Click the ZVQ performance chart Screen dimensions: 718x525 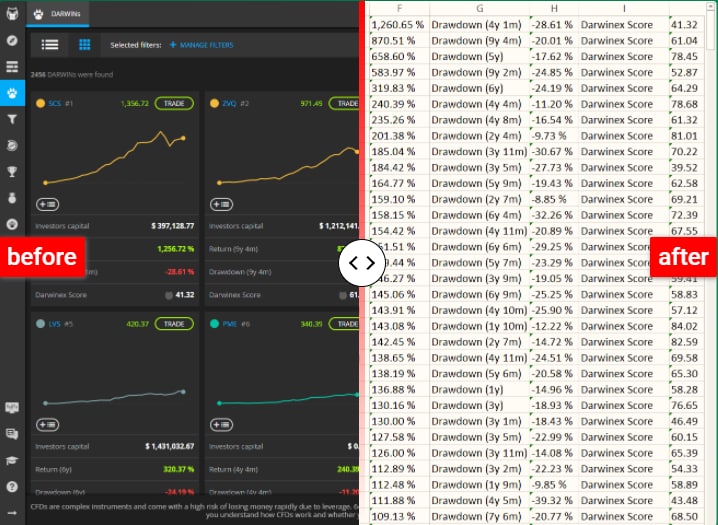(288, 165)
